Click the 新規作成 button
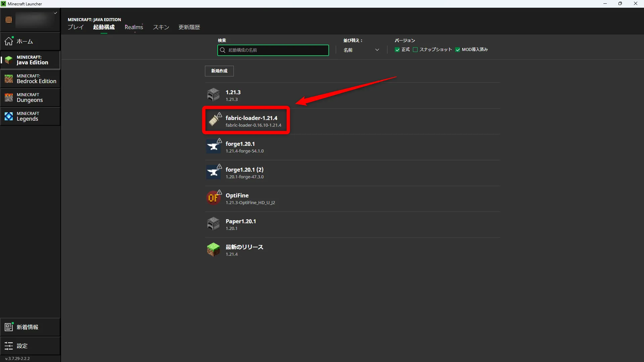Image resolution: width=644 pixels, height=362 pixels. [219, 71]
